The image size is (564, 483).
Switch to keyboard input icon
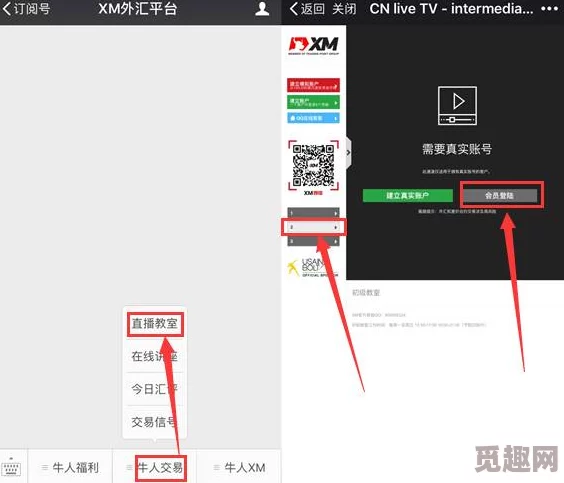[12, 468]
